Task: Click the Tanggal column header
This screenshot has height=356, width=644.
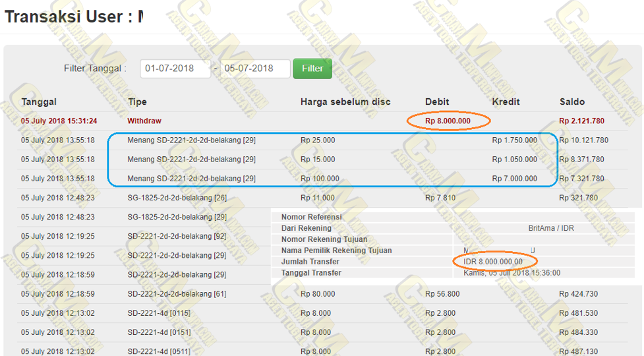Action: tap(39, 102)
